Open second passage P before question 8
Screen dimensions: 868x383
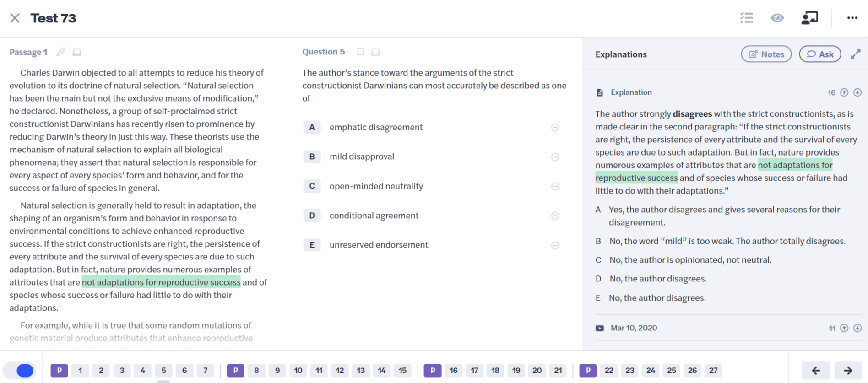click(236, 370)
